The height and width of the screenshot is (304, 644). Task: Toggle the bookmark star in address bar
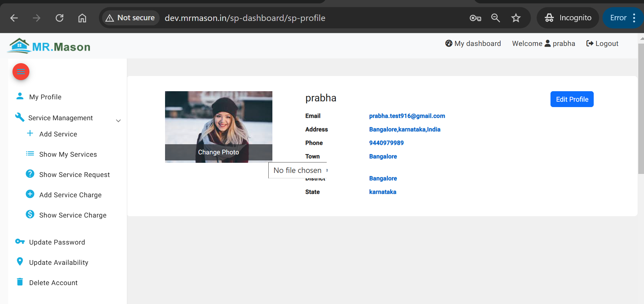pos(516,18)
